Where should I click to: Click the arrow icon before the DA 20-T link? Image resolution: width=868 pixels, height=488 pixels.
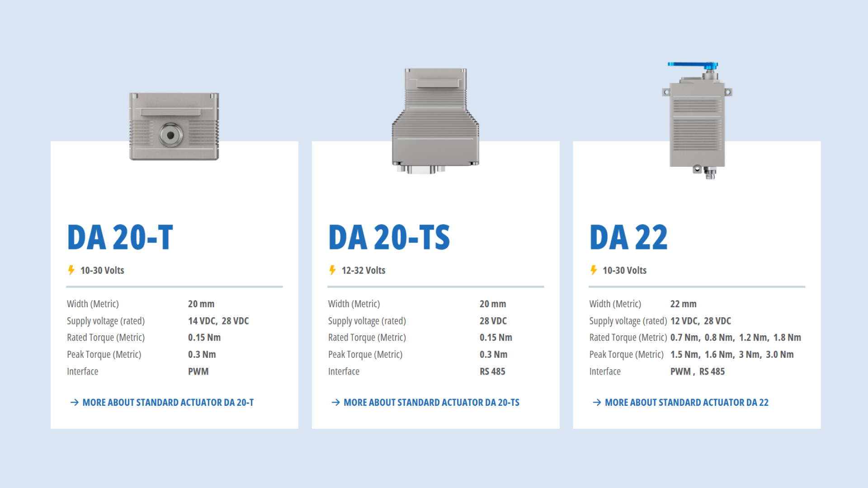coord(75,402)
